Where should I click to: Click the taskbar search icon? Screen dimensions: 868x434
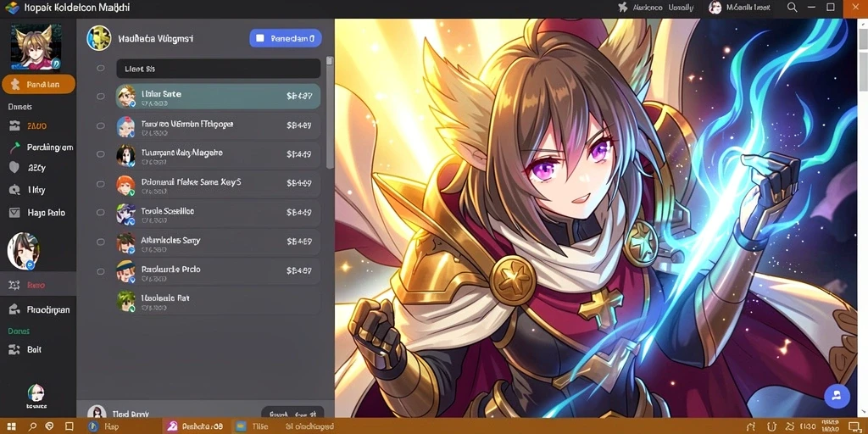(32, 426)
